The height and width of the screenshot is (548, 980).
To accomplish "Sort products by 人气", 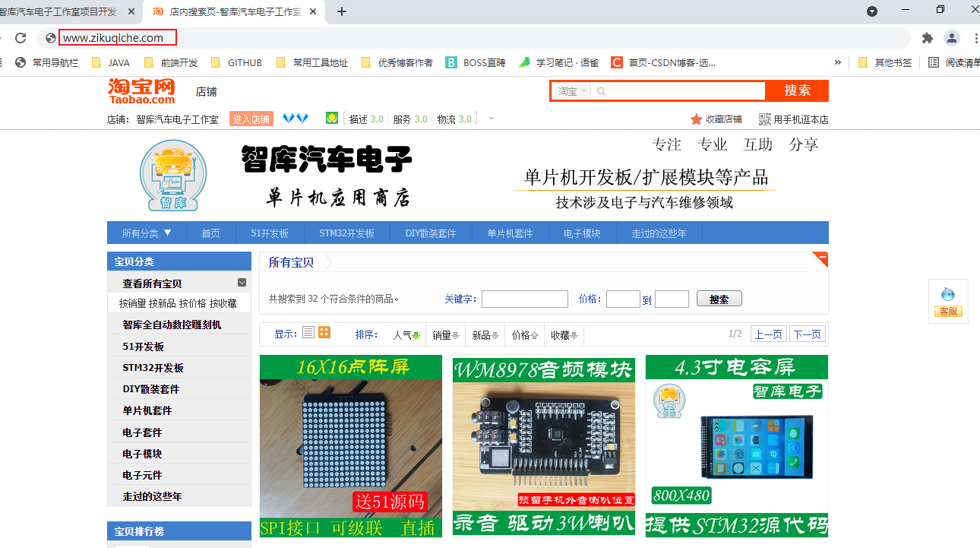I will tap(406, 334).
